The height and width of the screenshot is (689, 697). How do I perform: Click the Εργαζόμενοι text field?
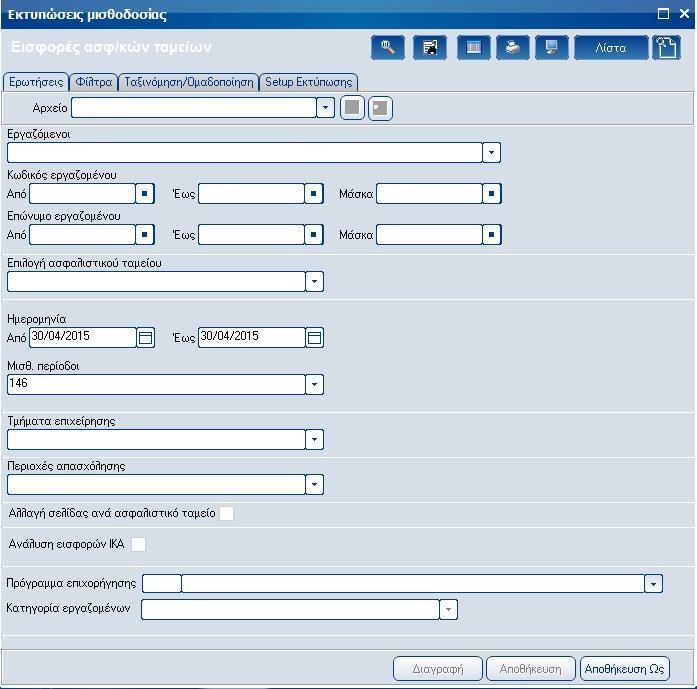[x=244, y=152]
